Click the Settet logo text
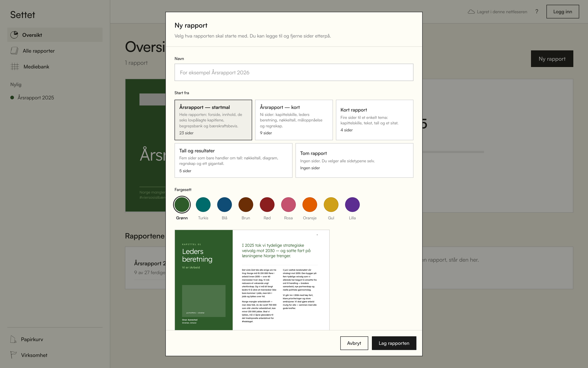 point(23,15)
